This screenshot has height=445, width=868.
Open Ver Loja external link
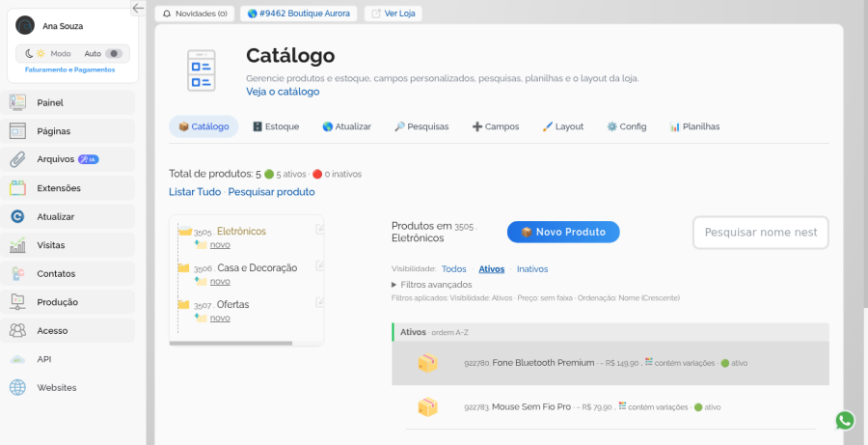pyautogui.click(x=393, y=14)
